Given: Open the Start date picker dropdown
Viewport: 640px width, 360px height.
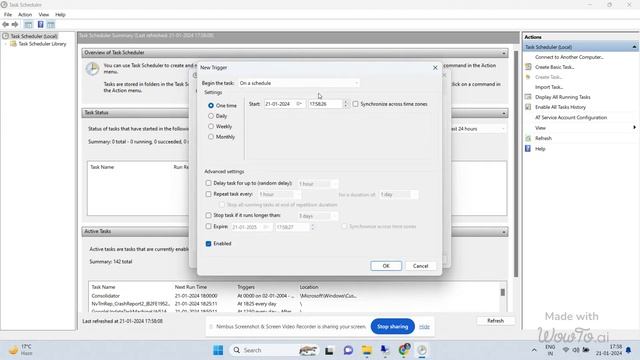Looking at the screenshot, I should tap(300, 104).
